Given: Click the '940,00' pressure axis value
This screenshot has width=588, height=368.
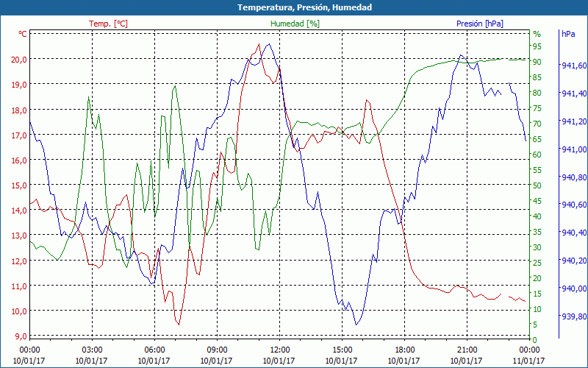Looking at the screenshot, I should tap(573, 289).
